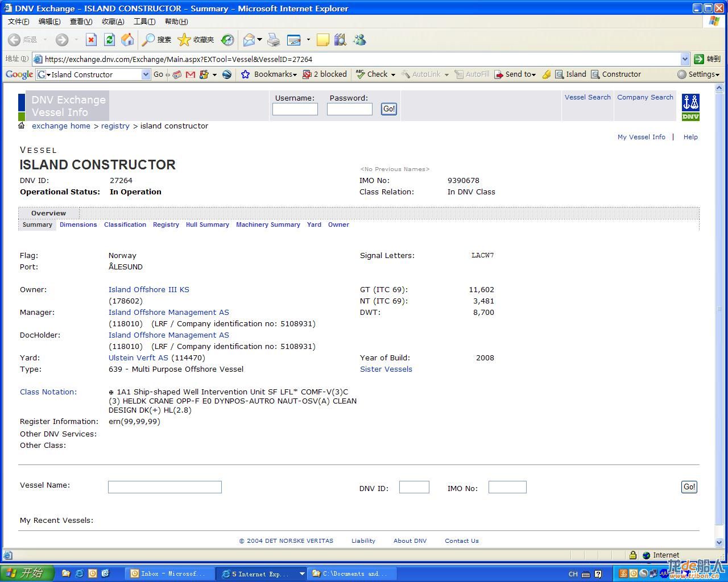
Task: Click the browser Back arrow button
Action: click(15, 40)
